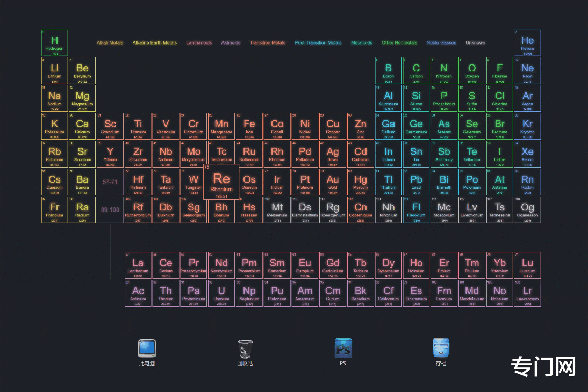Open the 存档 archive folder icon

coord(441,352)
